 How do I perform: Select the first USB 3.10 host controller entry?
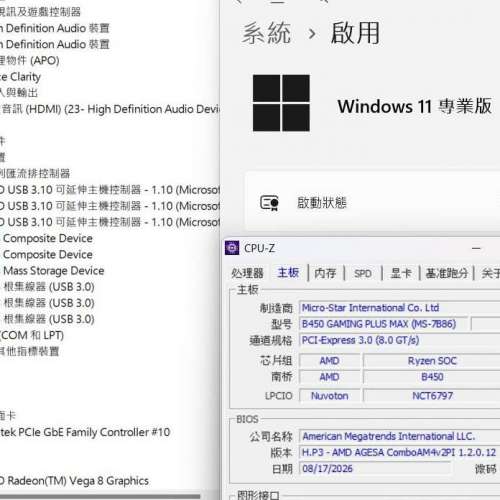coord(110,190)
